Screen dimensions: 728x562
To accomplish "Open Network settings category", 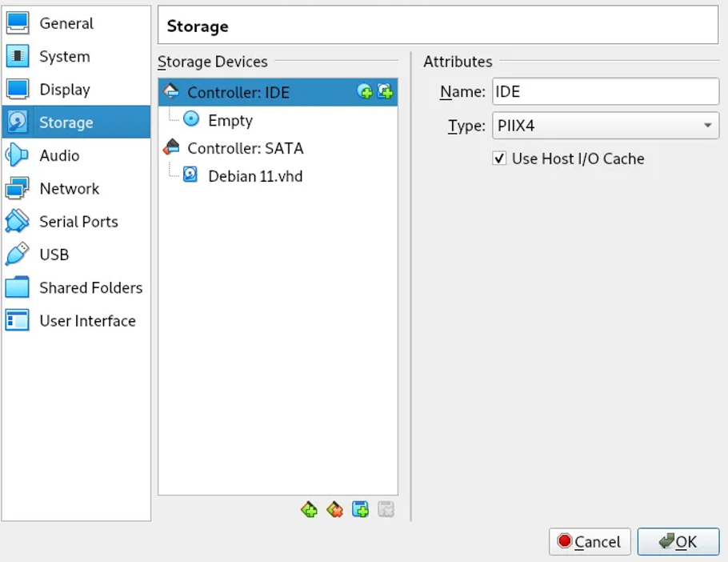I will pos(69,189).
